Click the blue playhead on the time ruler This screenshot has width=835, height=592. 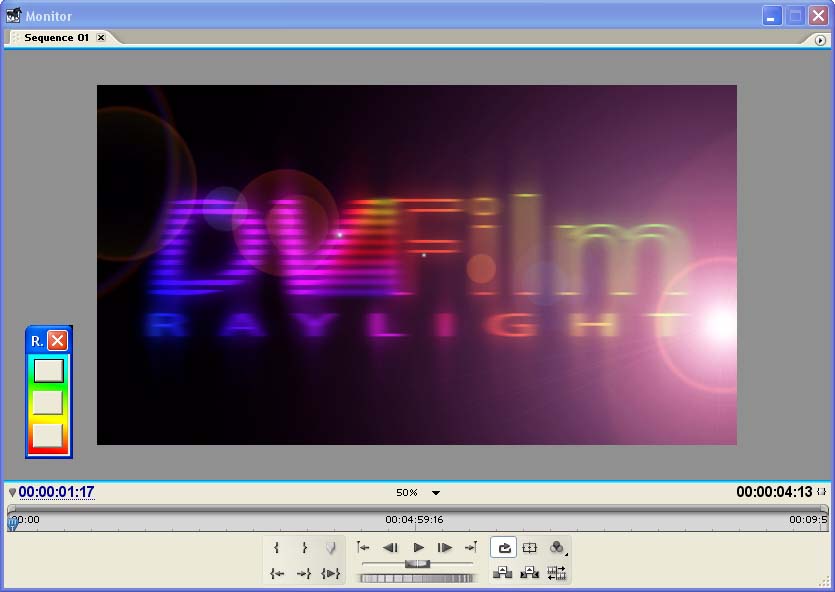(12, 524)
